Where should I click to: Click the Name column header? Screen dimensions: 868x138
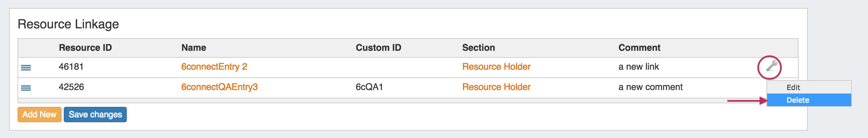point(194,48)
